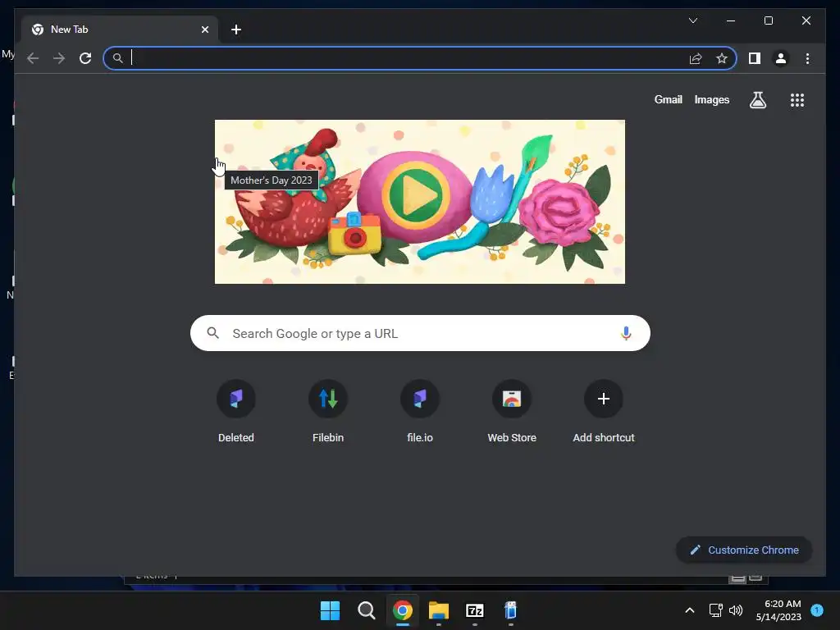The image size is (840, 630).
Task: Open Chrome three-dot menu
Action: (807, 58)
